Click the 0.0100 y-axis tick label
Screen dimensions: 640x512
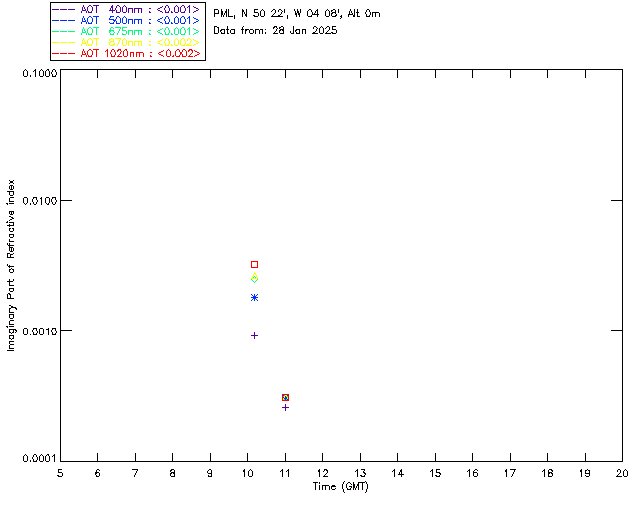(39, 201)
